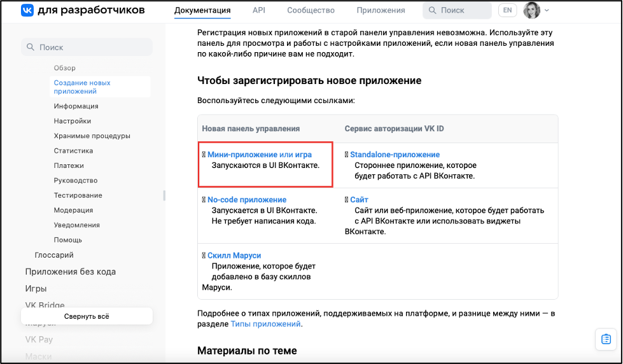Click the Сервис авторизации VK ID header
623x364 pixels.
[x=394, y=129]
